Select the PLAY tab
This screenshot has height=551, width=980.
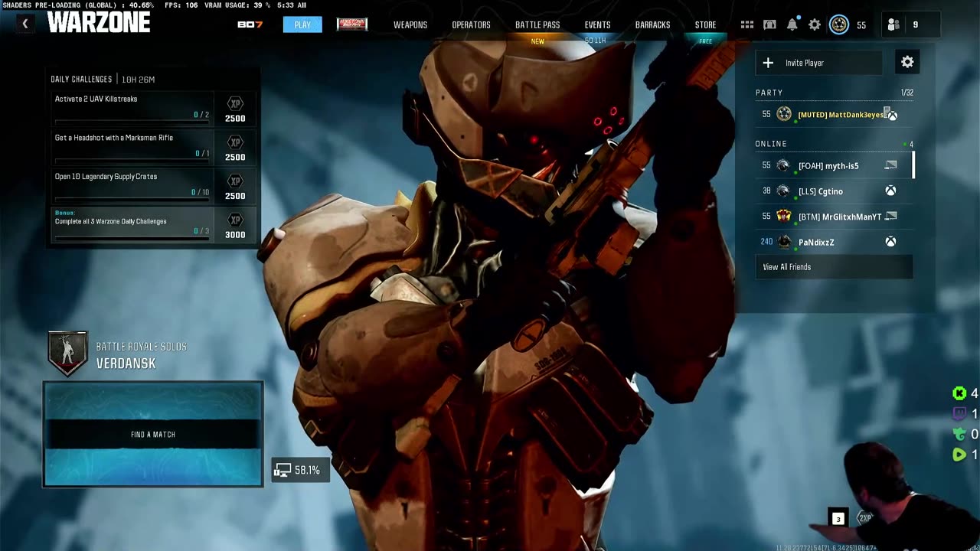(x=302, y=24)
